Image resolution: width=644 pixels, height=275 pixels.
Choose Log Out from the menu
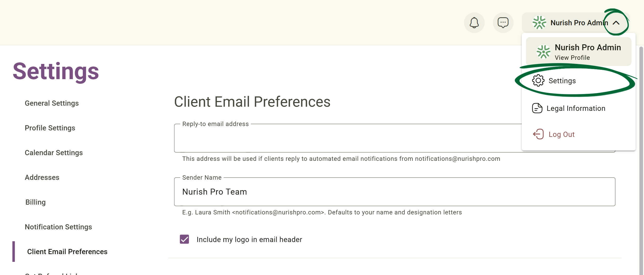click(579, 134)
